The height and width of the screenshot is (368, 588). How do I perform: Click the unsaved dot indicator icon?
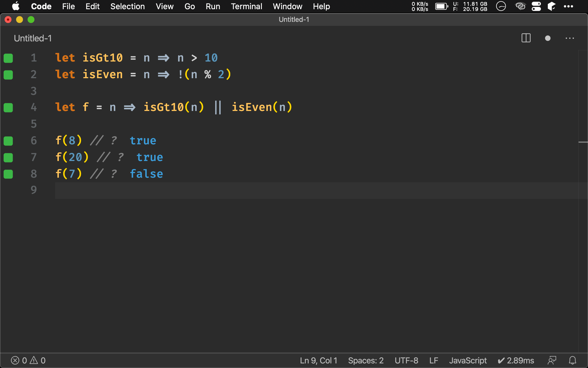[548, 38]
